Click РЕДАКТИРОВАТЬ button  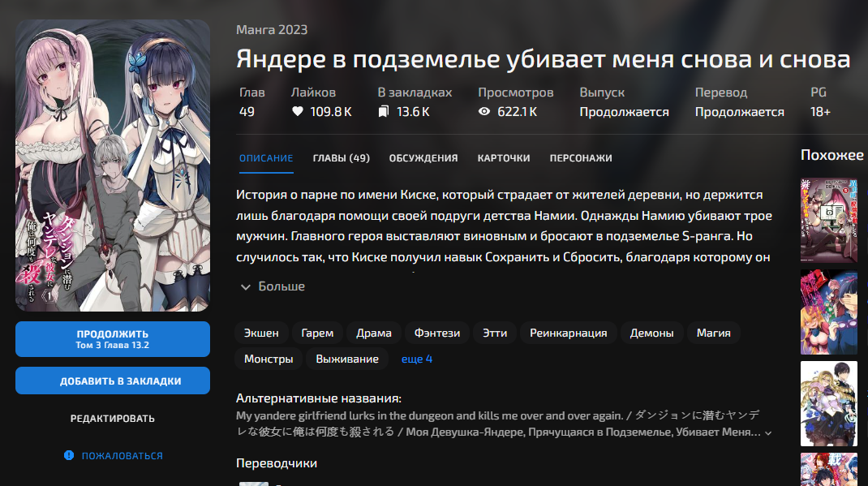(x=113, y=419)
